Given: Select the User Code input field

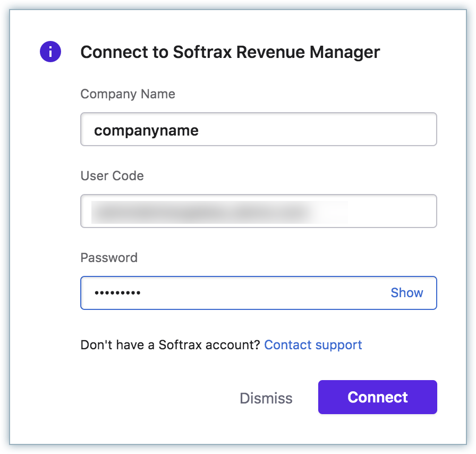Looking at the screenshot, I should [x=259, y=211].
